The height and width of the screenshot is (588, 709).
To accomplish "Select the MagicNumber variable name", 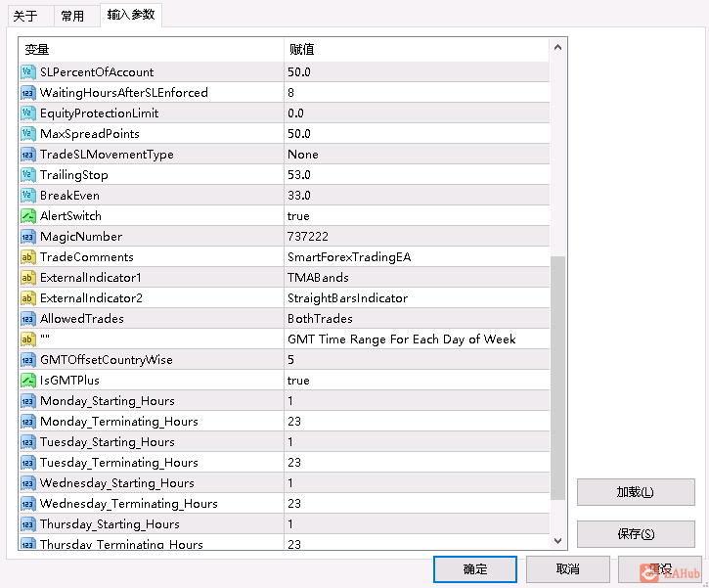I will [x=81, y=237].
